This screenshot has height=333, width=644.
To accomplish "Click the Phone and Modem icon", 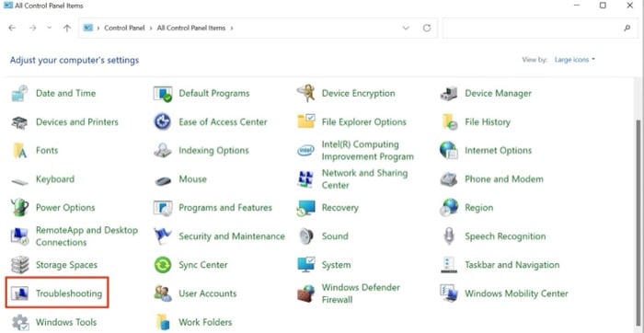I will coord(449,179).
